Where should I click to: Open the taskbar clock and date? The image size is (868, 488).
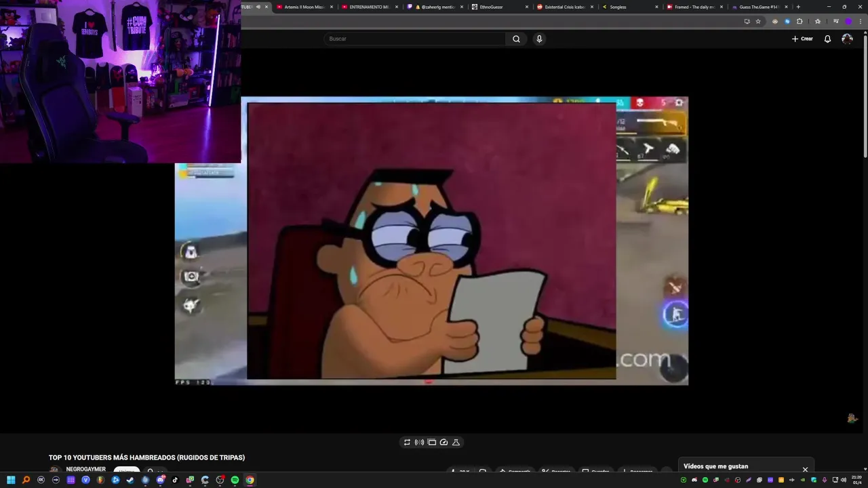point(856,480)
